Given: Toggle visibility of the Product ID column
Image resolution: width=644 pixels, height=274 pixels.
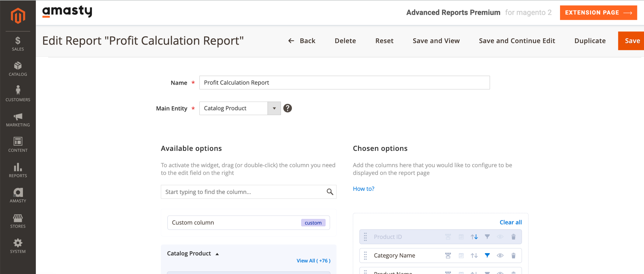Looking at the screenshot, I should pos(500,236).
